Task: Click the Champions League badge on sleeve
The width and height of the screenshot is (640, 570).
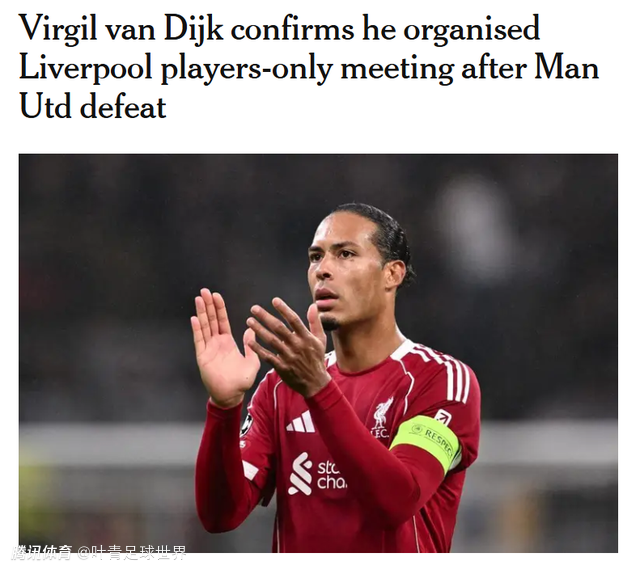Action: [x=246, y=425]
